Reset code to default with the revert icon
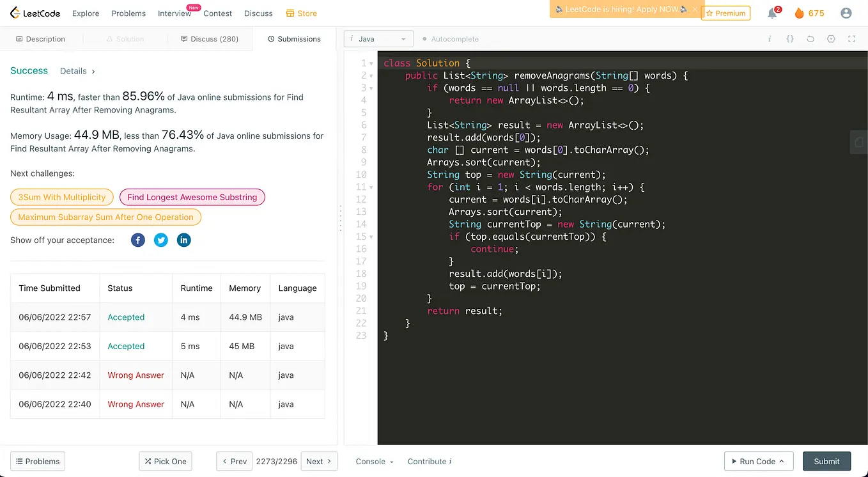The height and width of the screenshot is (477, 868). 810,39
